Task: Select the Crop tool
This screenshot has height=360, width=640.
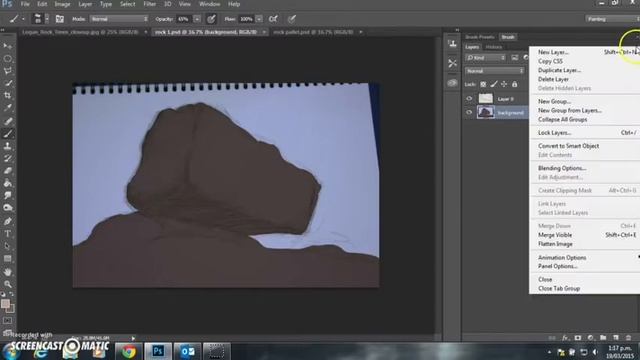Action: pyautogui.click(x=7, y=96)
